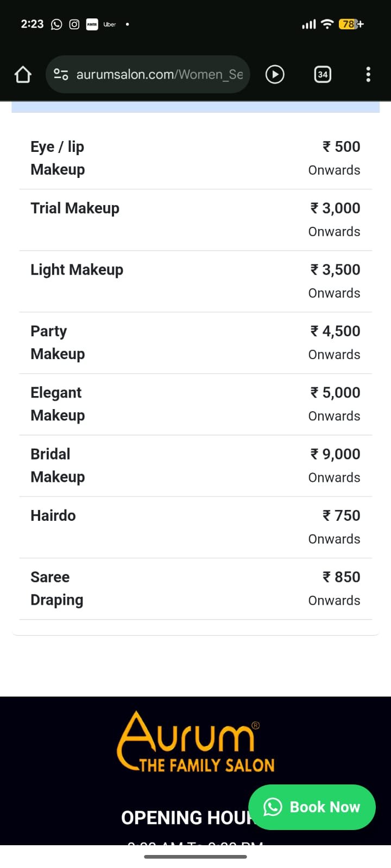
Task: Tap the Aurum The Family Salon logo
Action: pyautogui.click(x=195, y=742)
